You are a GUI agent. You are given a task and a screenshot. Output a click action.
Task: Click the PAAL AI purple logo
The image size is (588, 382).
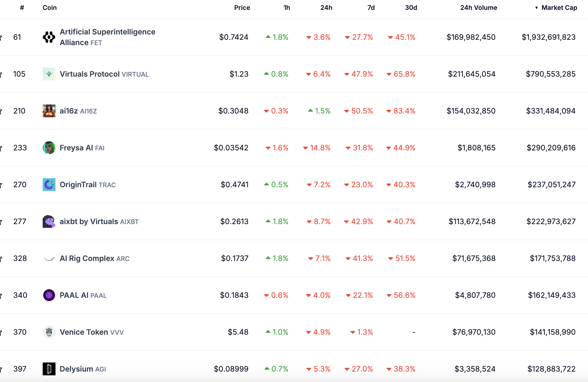(49, 295)
